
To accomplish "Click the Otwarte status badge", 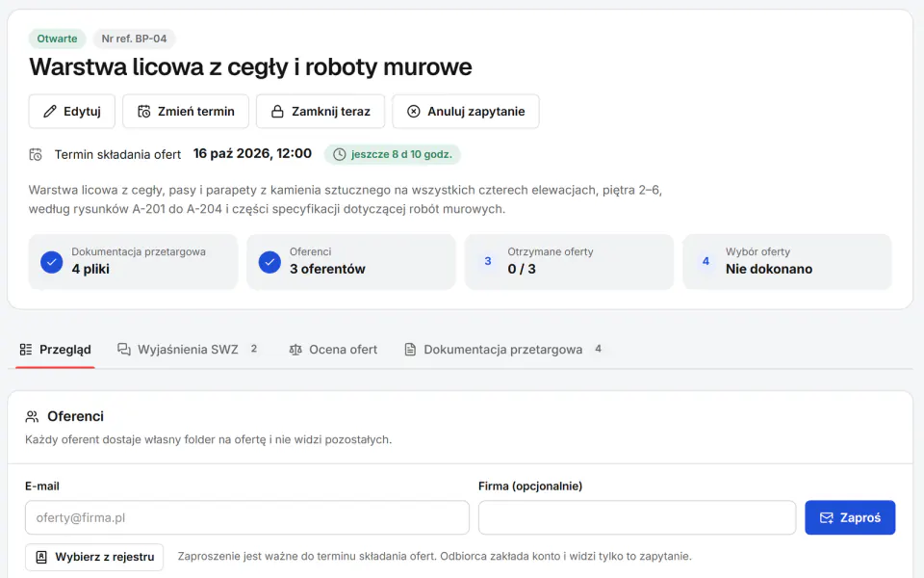I will (57, 39).
